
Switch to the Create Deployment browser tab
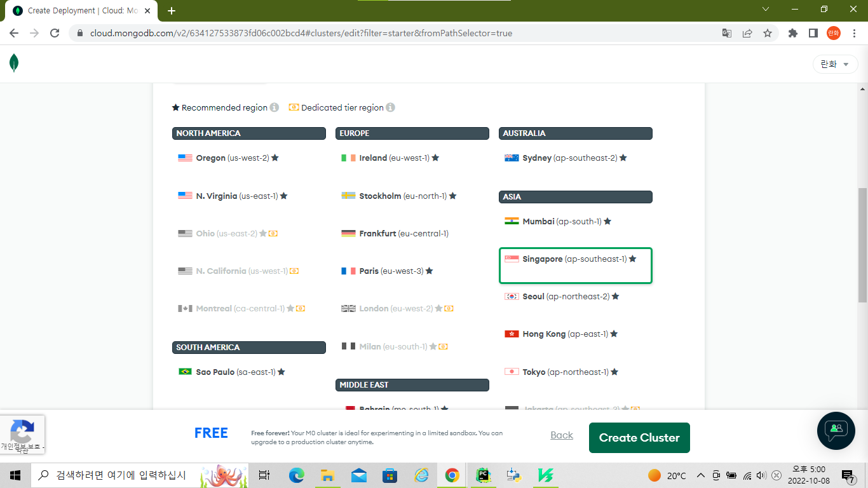click(81, 11)
